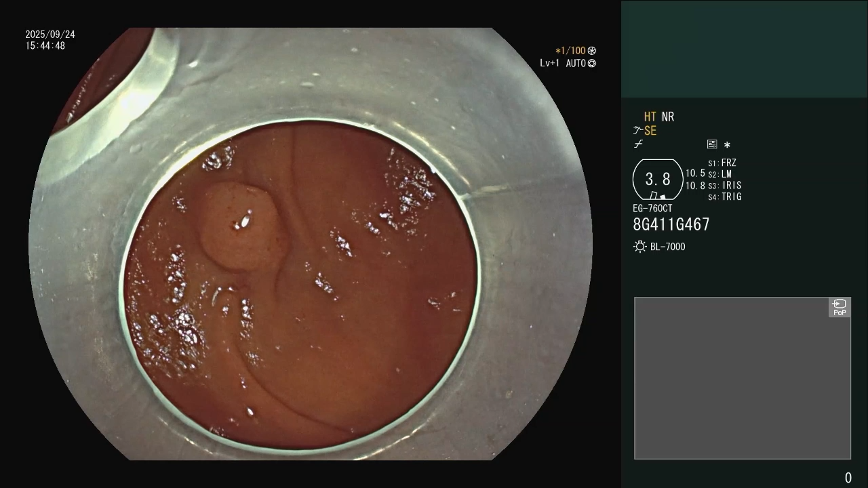Click the BL-7000 light source sun icon
Viewport: 868px width, 488px height.
(639, 247)
